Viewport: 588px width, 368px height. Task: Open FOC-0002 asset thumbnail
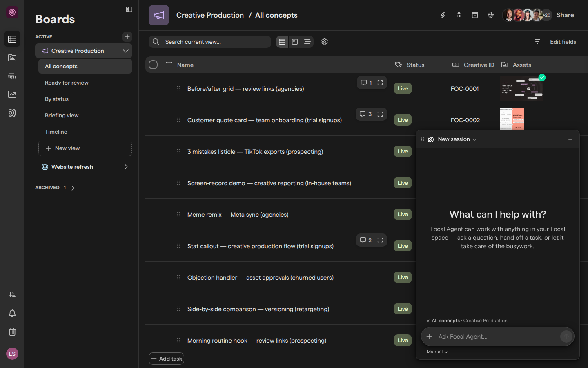tap(512, 119)
